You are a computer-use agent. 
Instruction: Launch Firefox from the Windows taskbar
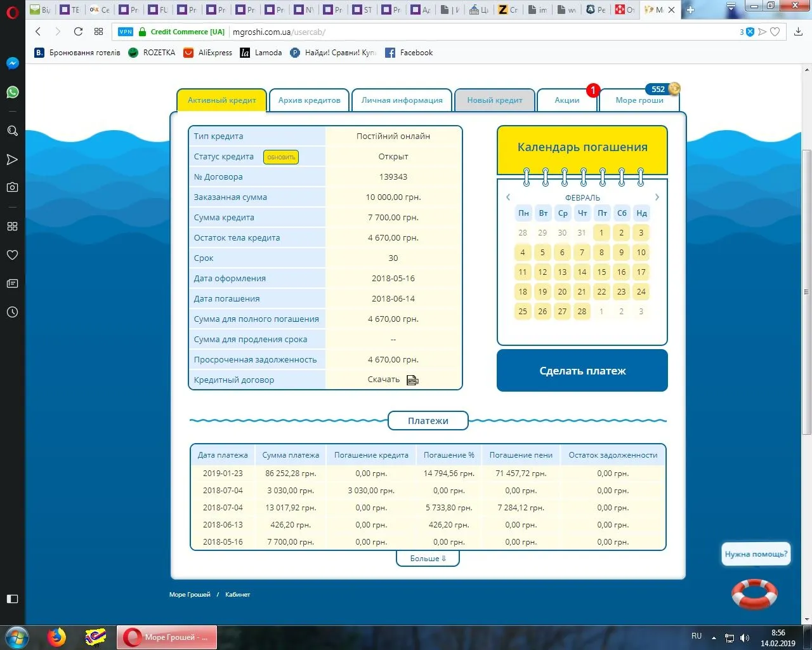coord(56,637)
